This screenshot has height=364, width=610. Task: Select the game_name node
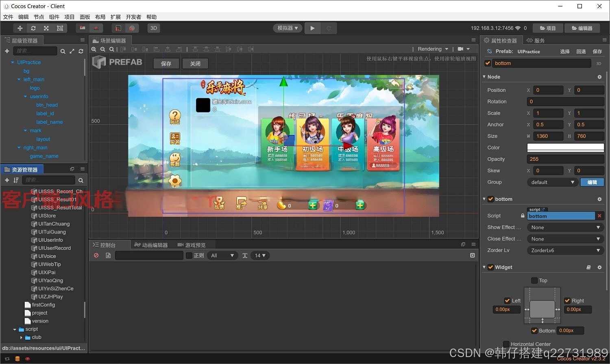(44, 156)
